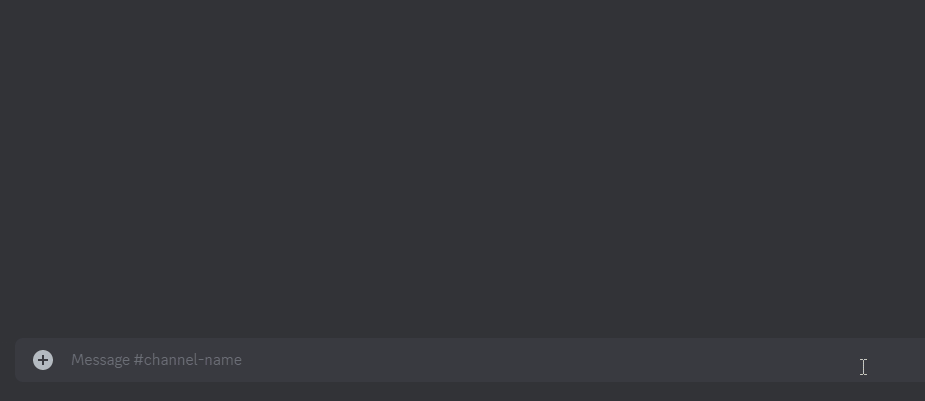This screenshot has width=925, height=401.
Task: Click the middle of the message input bar
Action: [470, 360]
